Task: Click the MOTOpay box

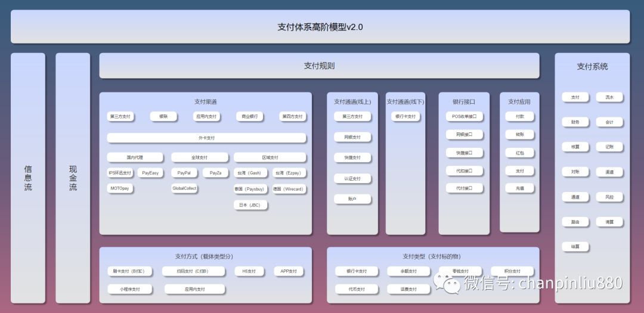Action: [x=120, y=188]
